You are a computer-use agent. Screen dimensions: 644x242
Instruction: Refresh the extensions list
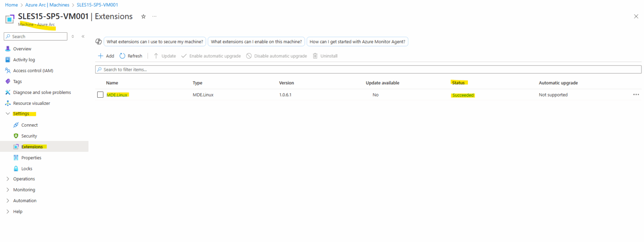(131, 55)
